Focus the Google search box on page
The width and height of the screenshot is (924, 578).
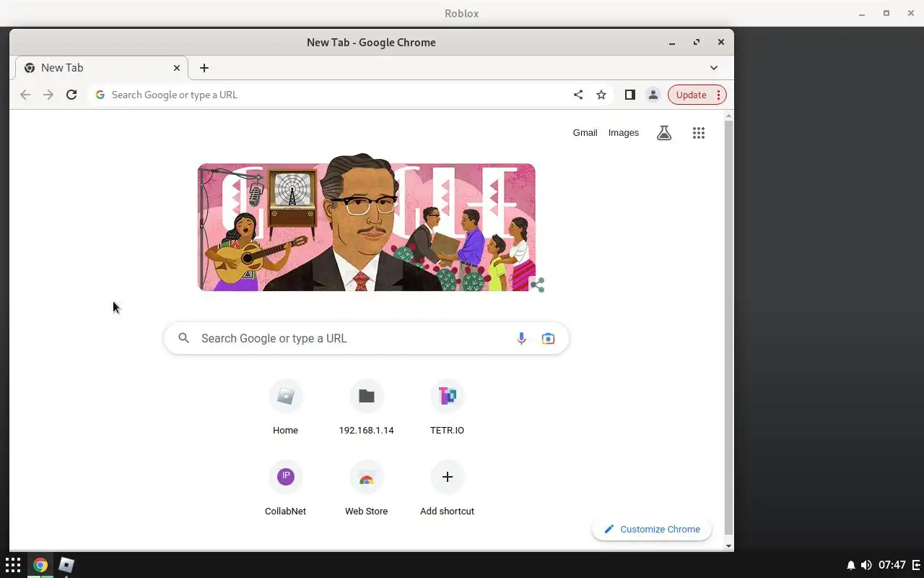coord(366,338)
